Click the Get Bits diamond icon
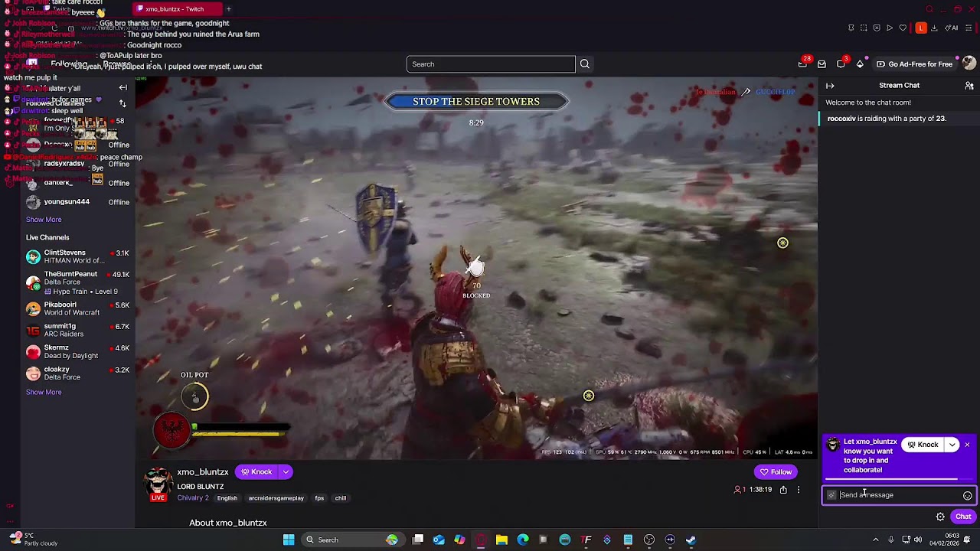 pyautogui.click(x=860, y=64)
